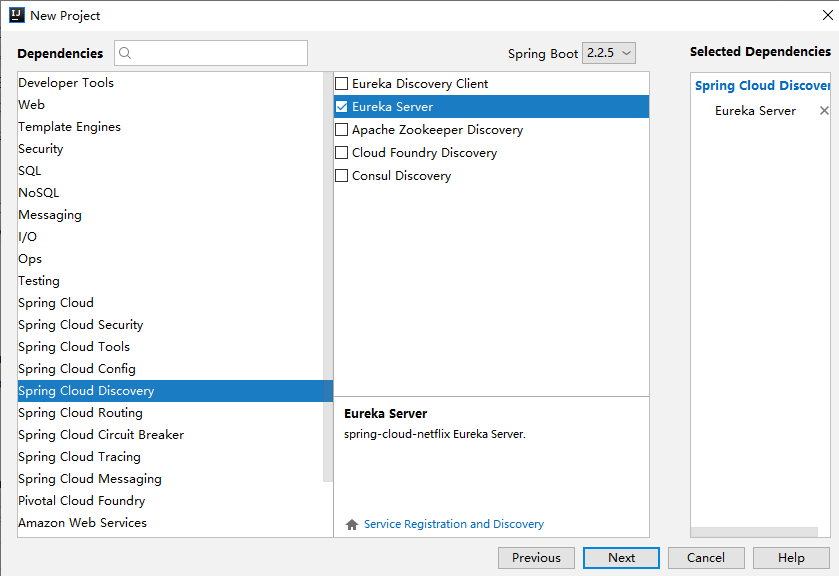Click the home icon beside Service Registration
839x576 pixels.
click(x=351, y=524)
